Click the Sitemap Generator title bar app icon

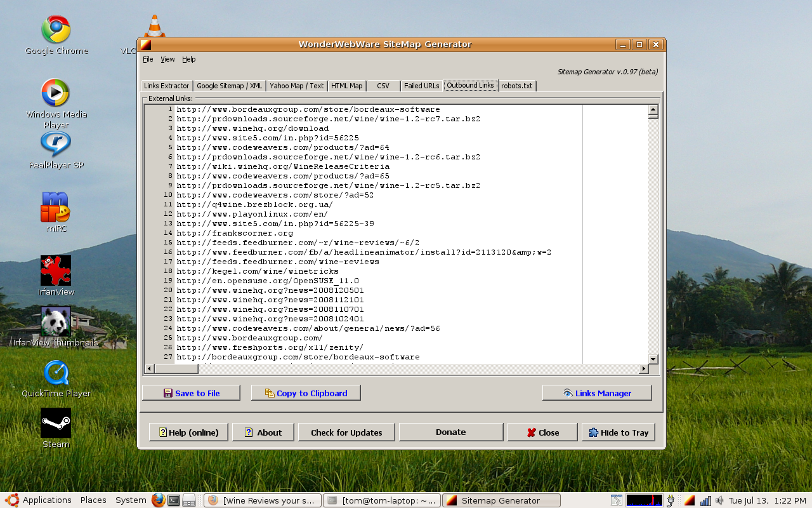pyautogui.click(x=146, y=44)
